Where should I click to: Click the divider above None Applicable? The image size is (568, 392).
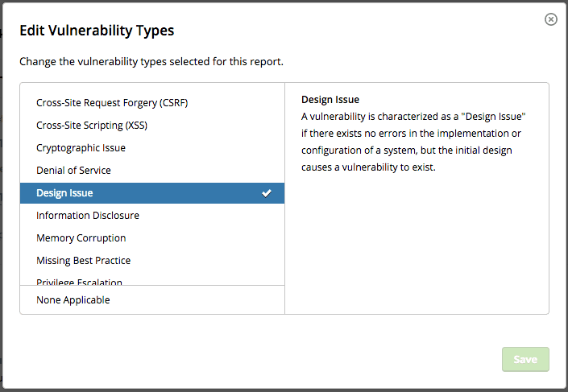point(152,286)
